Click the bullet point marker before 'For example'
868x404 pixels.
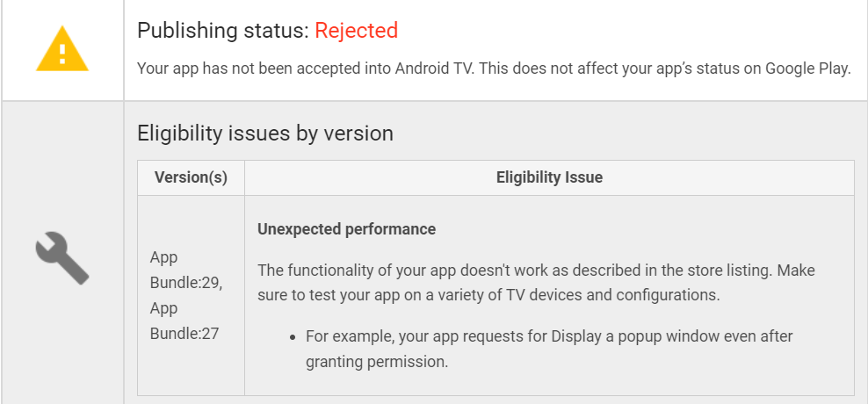pos(293,337)
